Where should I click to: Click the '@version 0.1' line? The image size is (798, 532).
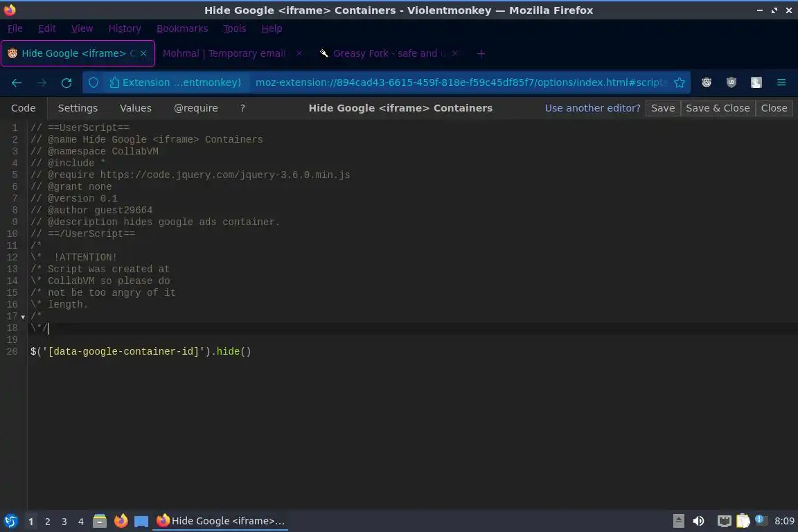click(74, 199)
